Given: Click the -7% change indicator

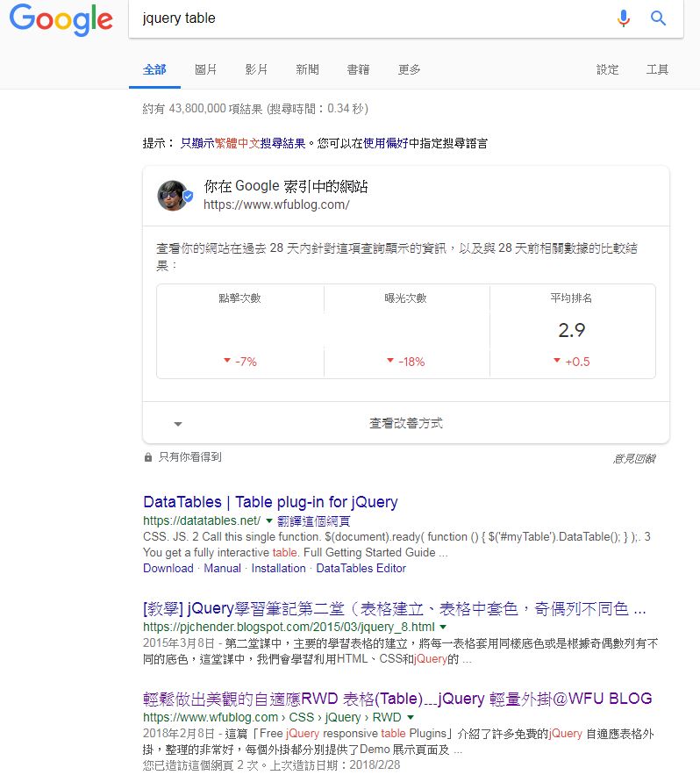Looking at the screenshot, I should pos(240,362).
